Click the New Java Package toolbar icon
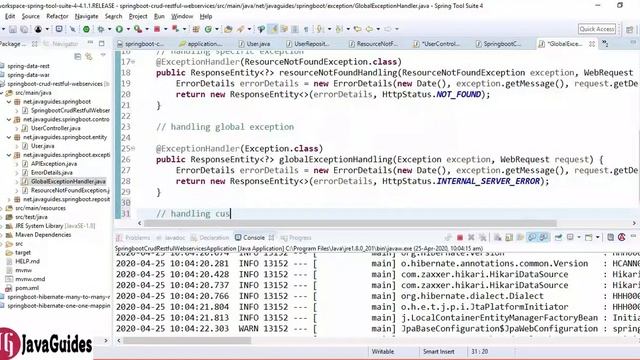The image size is (640, 360). point(196,29)
